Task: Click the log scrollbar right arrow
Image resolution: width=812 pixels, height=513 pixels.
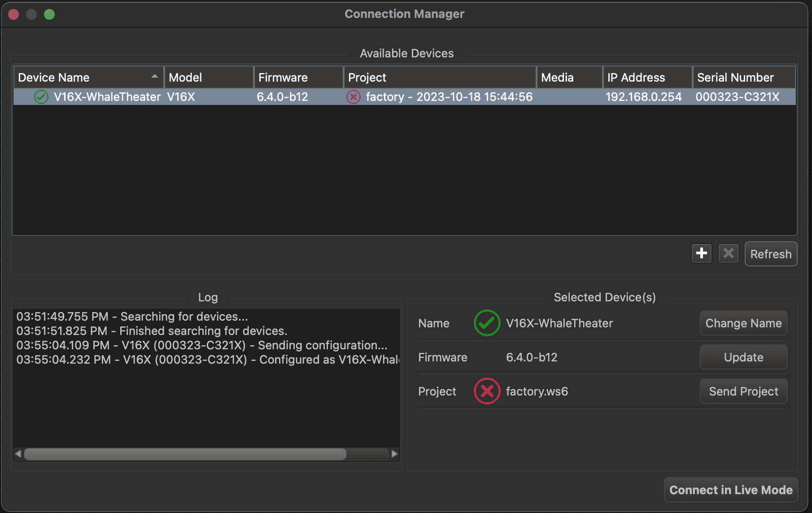Action: 394,454
